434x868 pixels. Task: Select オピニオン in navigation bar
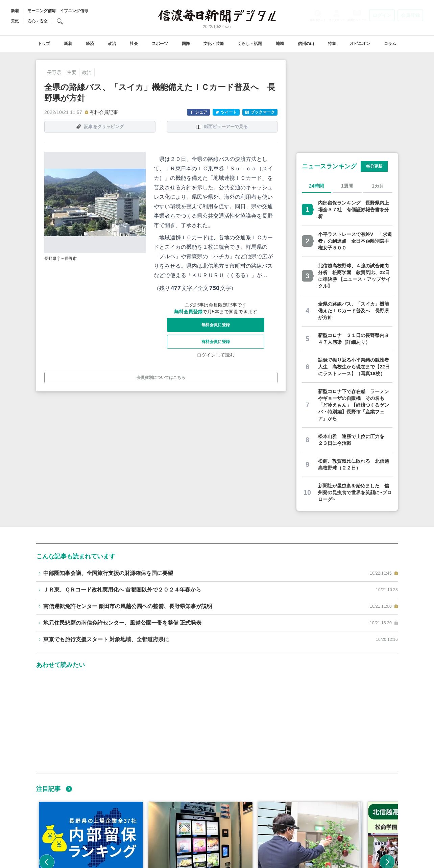[x=360, y=44]
